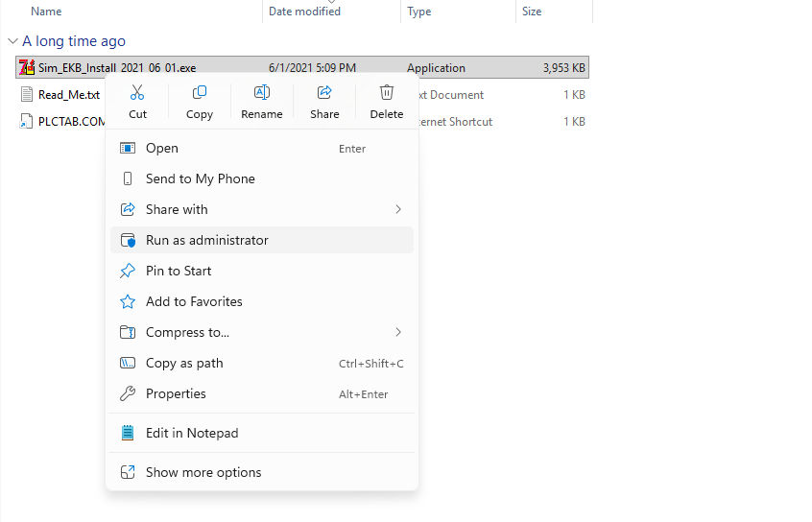Sort by the Size column header
The image size is (812, 522).
pos(532,12)
